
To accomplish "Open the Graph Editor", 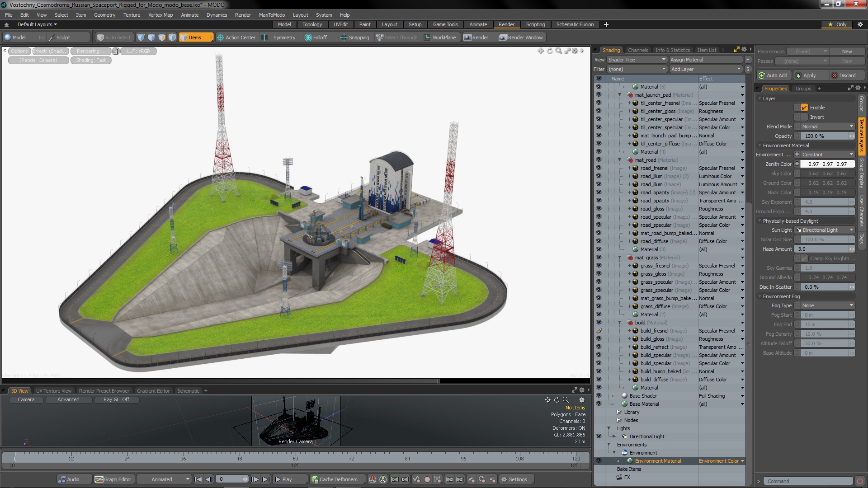I will [x=113, y=479].
